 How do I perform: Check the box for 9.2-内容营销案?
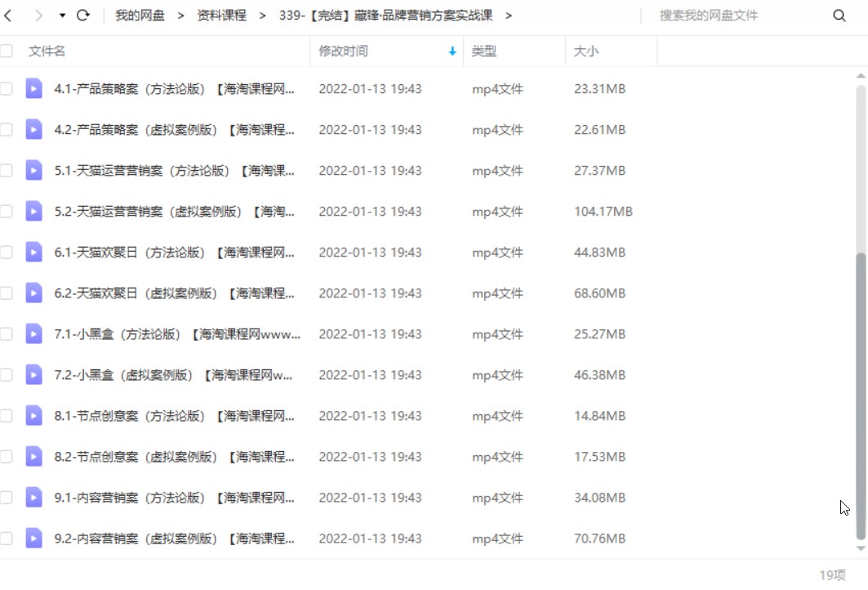tap(6, 539)
